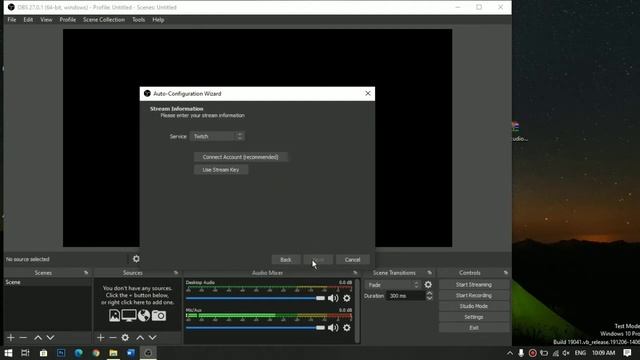Move scene down arrow
Image resolution: width=640 pixels, height=360 pixels.
pyautogui.click(x=50, y=338)
